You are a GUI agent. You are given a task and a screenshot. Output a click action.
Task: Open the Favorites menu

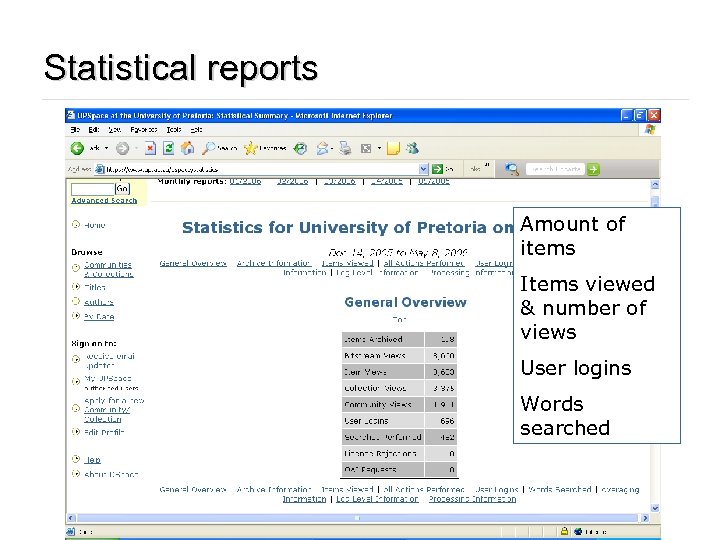pos(144,130)
